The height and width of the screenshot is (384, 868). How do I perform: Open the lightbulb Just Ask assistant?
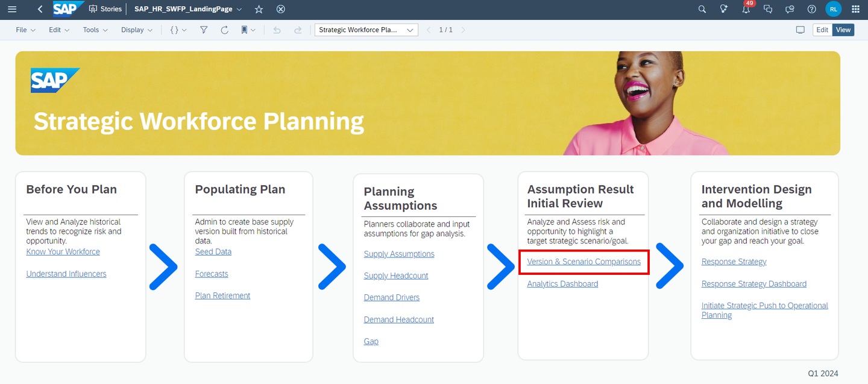click(x=724, y=9)
